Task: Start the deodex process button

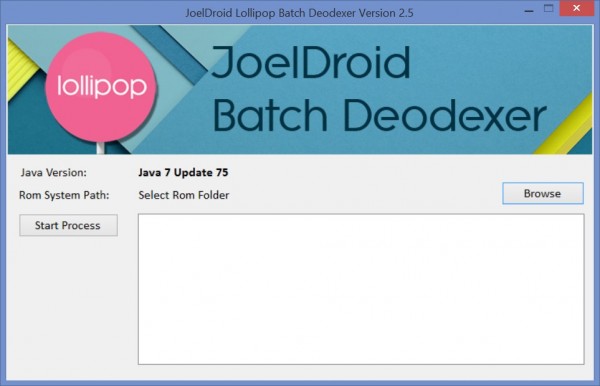Action: click(68, 225)
